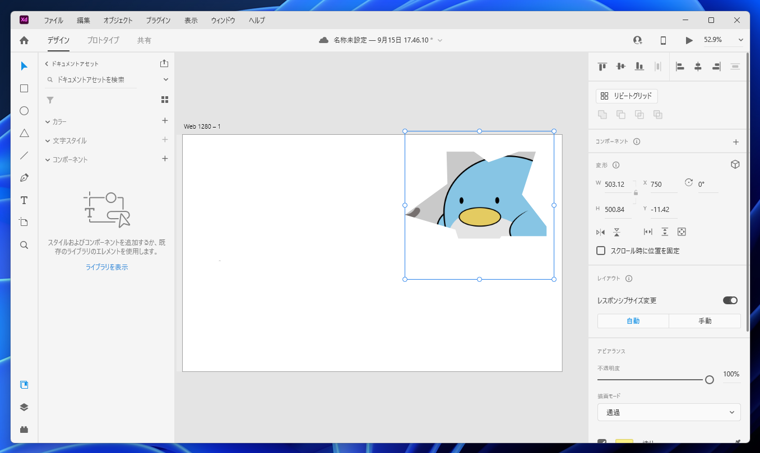Align horizontal centers icon
Viewport: 760px width, 453px height.
(x=698, y=66)
